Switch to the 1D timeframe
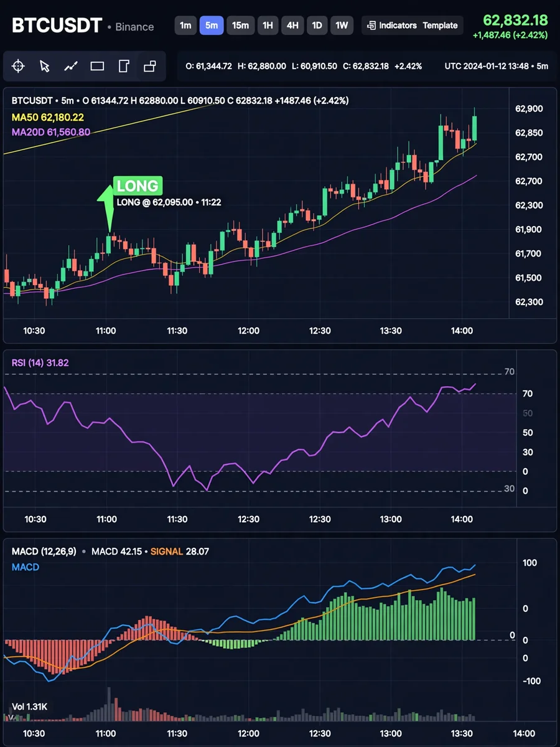The height and width of the screenshot is (747, 560). click(317, 26)
